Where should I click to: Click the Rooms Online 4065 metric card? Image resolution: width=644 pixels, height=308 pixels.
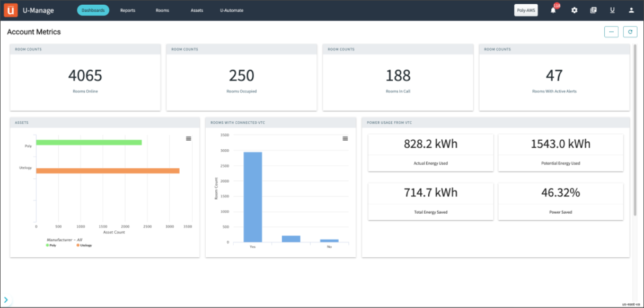(85, 77)
